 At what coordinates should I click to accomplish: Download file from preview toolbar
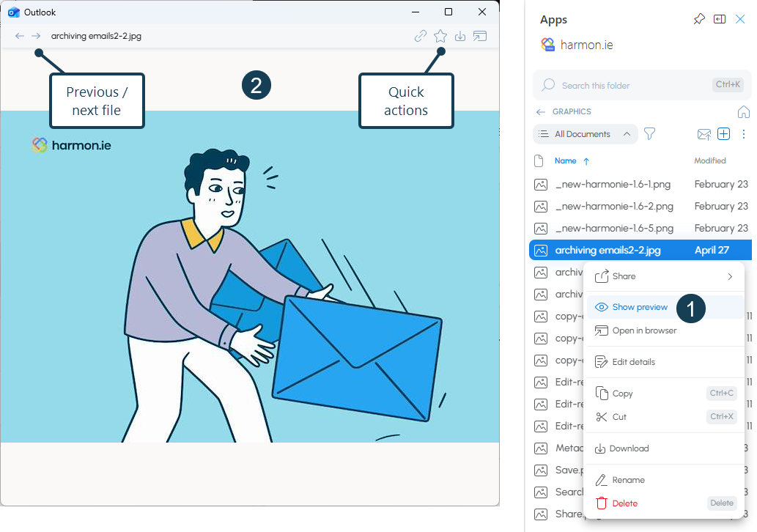(460, 36)
